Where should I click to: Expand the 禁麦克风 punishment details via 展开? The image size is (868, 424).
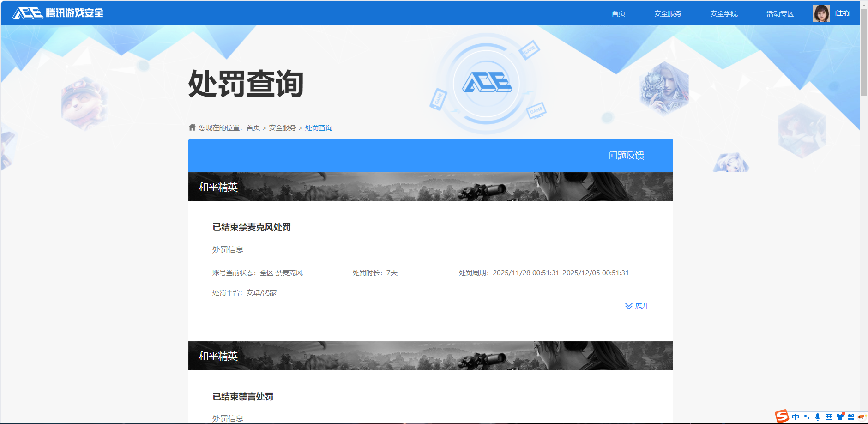pos(637,305)
